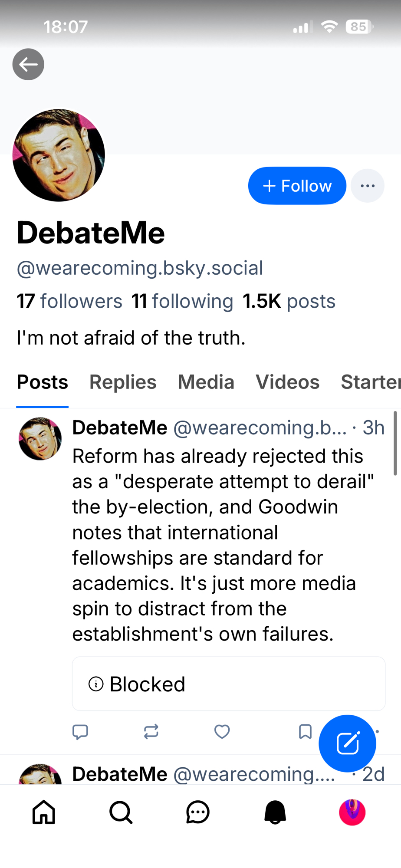View the 11 following list
The height and width of the screenshot is (868, 401).
(182, 301)
